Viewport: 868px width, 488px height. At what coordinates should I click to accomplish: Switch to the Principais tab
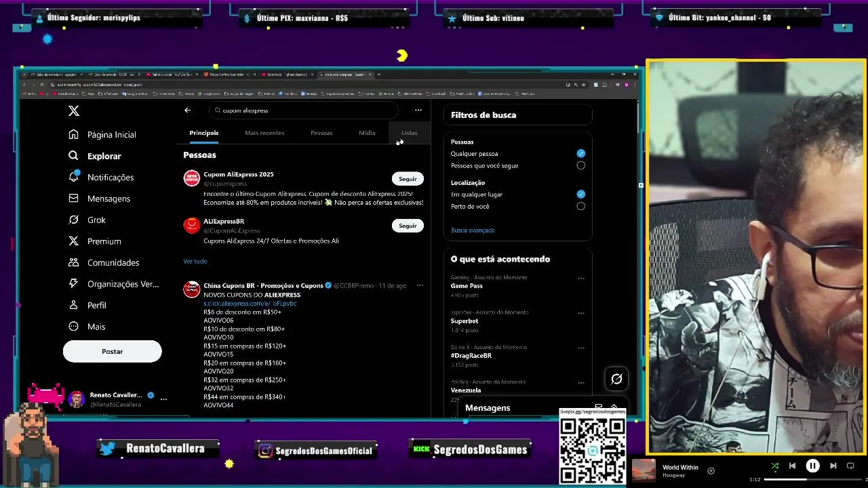click(204, 133)
